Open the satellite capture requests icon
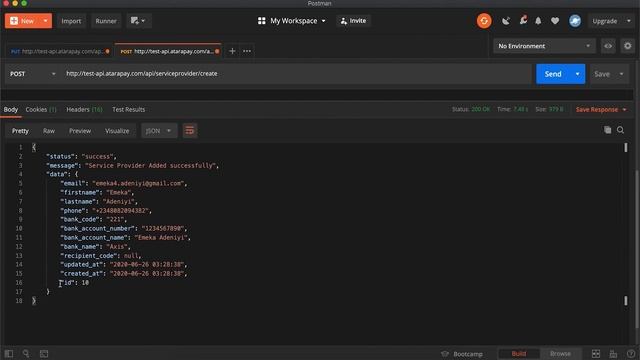 tap(506, 21)
